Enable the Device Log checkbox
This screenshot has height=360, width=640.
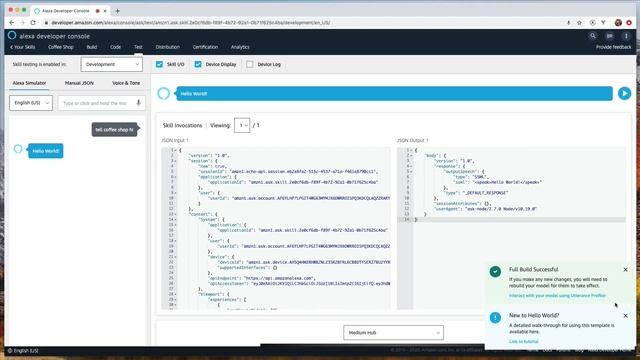point(250,64)
